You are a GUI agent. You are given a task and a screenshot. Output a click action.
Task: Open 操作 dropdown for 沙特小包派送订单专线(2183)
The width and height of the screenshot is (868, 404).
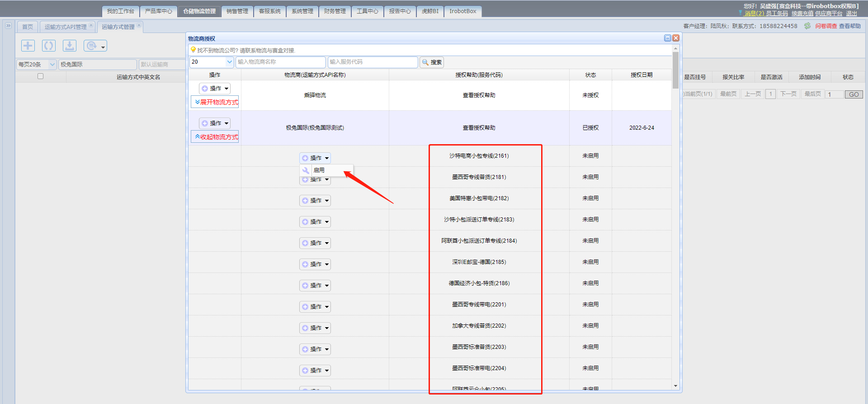[x=315, y=222]
